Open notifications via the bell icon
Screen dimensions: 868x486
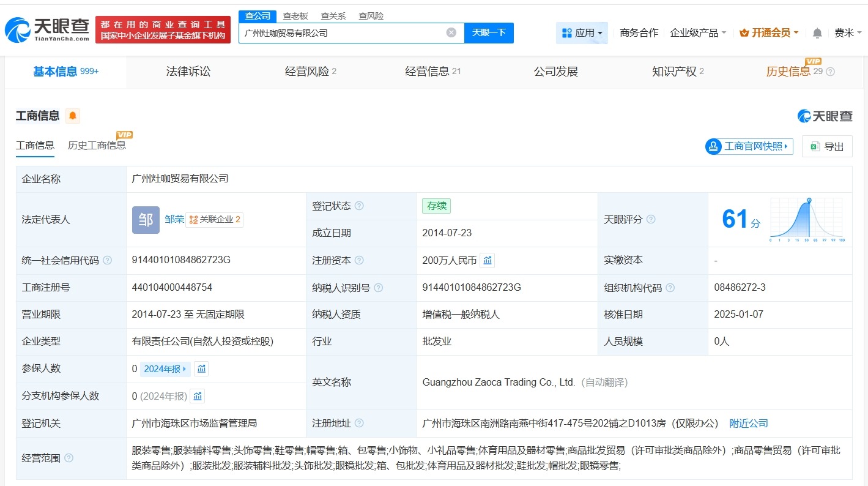click(817, 33)
